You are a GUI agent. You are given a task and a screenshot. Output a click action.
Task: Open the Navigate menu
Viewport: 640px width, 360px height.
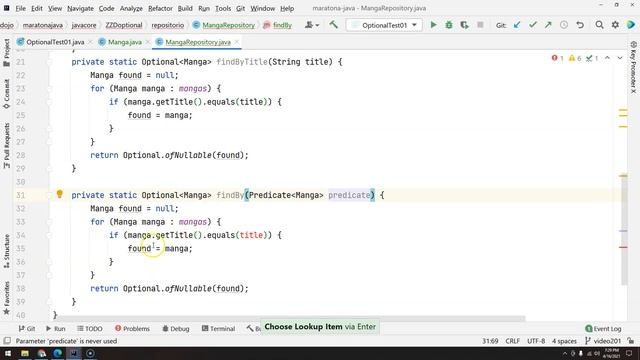[x=80, y=8]
